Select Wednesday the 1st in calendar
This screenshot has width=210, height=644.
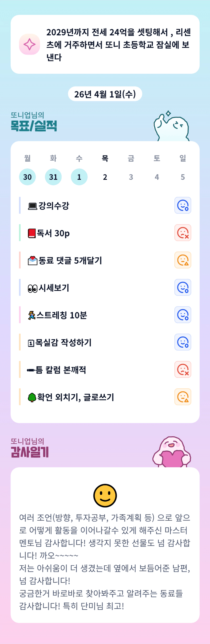pyautogui.click(x=79, y=177)
